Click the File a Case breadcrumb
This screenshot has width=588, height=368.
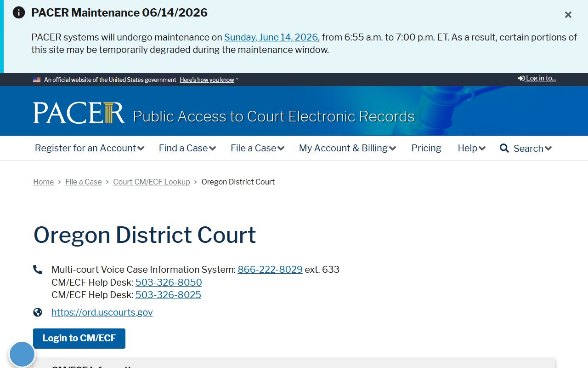point(84,182)
